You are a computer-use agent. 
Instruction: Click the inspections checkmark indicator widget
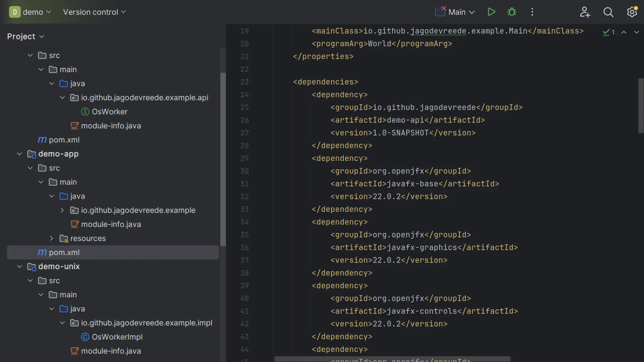608,32
